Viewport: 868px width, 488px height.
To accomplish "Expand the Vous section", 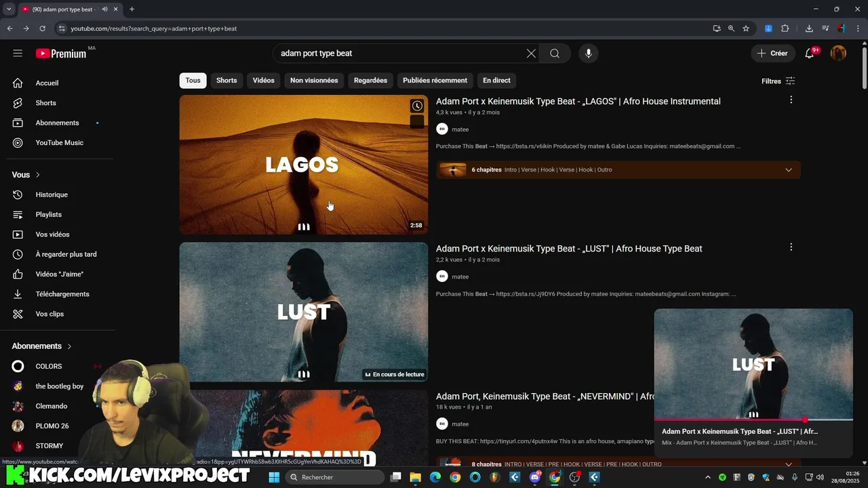I will 26,175.
